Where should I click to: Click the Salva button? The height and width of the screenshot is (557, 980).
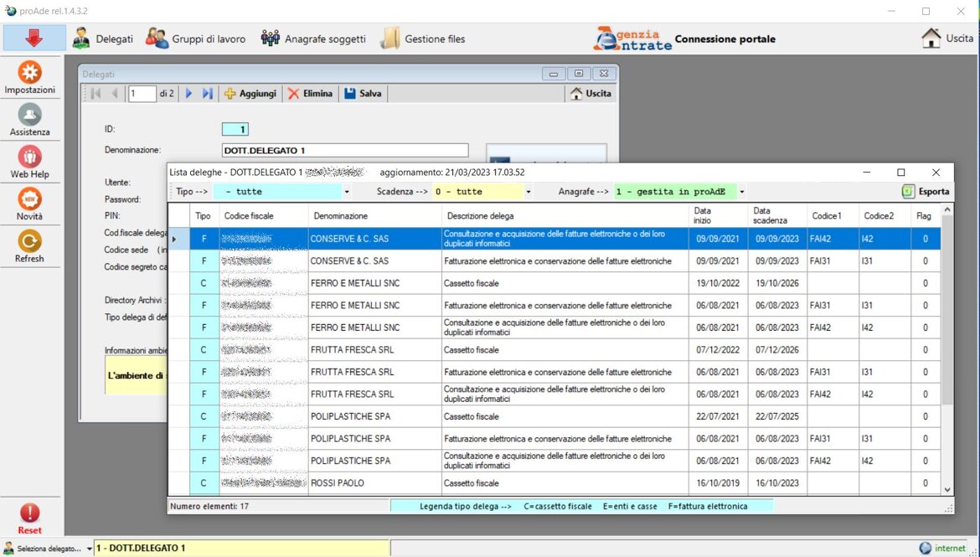point(363,94)
